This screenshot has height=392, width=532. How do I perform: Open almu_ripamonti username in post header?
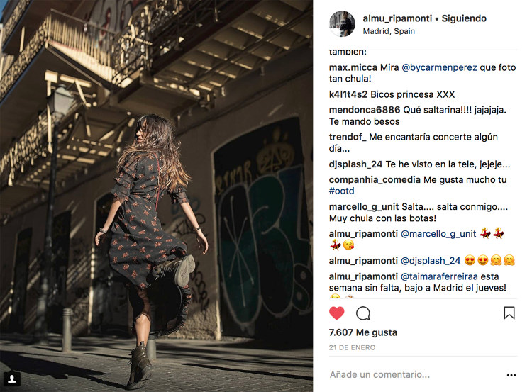point(397,18)
